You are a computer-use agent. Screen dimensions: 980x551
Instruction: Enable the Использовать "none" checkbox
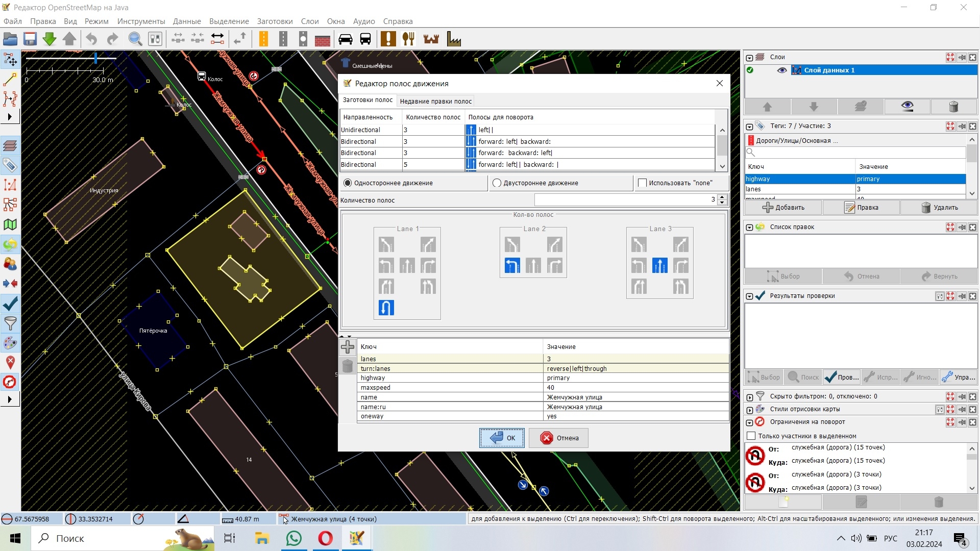pyautogui.click(x=642, y=183)
